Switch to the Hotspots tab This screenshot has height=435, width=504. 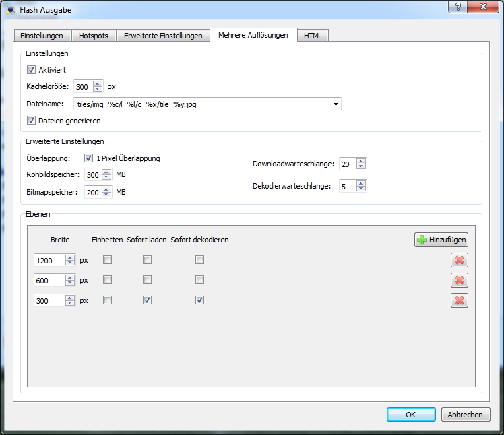[x=94, y=36]
